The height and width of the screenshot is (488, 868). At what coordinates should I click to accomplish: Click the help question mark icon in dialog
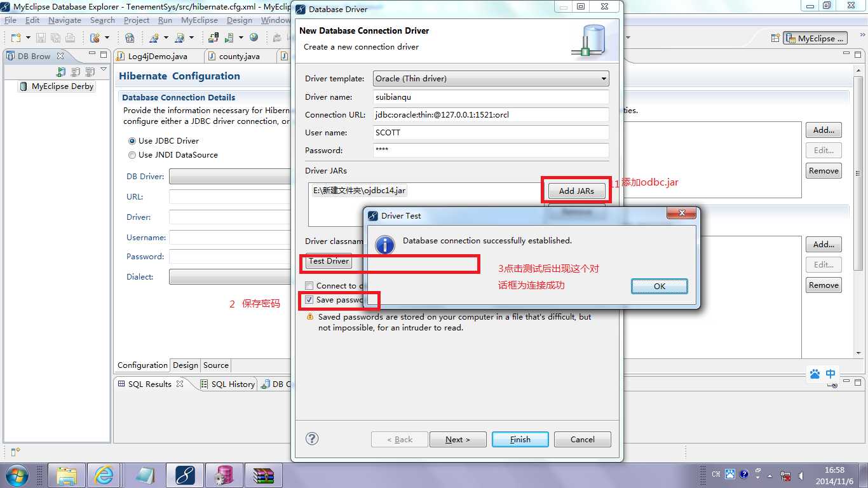[x=312, y=438]
